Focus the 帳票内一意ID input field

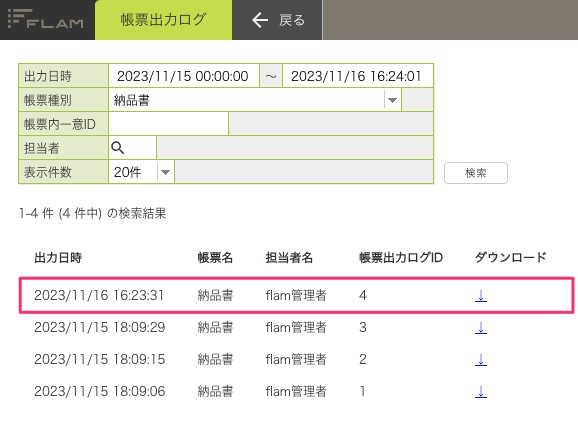(168, 124)
